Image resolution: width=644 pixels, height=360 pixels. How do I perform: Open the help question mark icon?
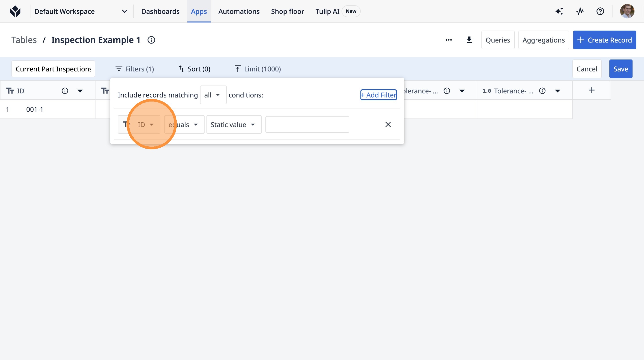coord(600,11)
